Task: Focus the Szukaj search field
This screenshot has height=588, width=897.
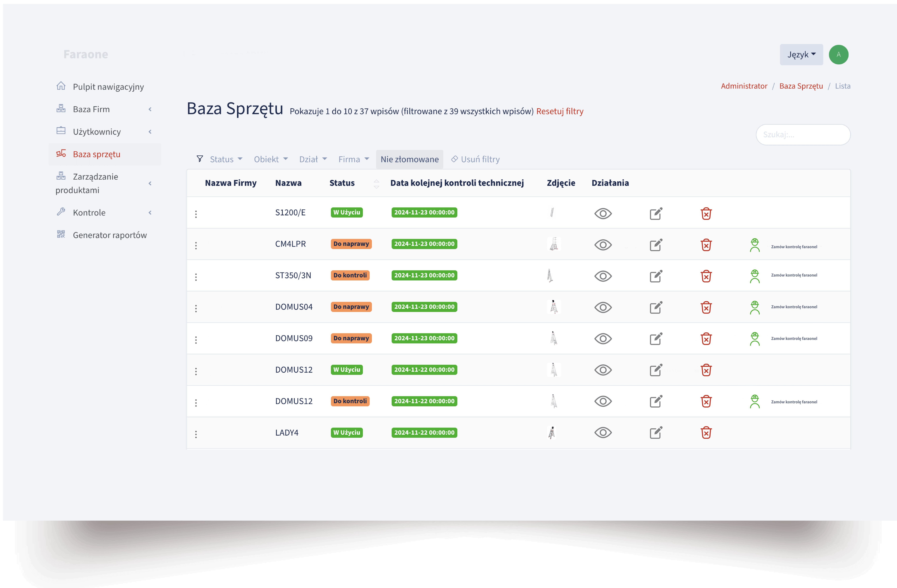Action: coord(803,134)
